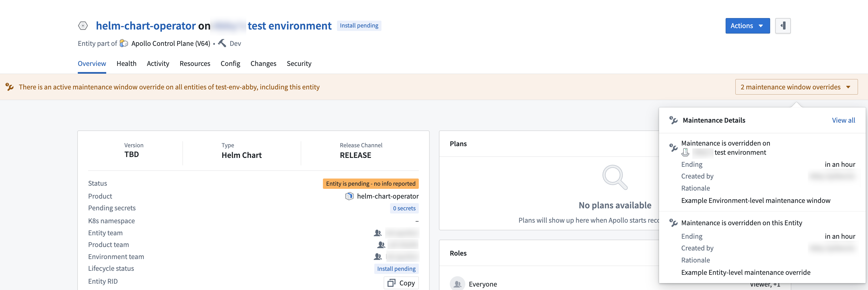Image resolution: width=868 pixels, height=290 pixels.
Task: Click the Dev hammer icon
Action: tap(222, 43)
